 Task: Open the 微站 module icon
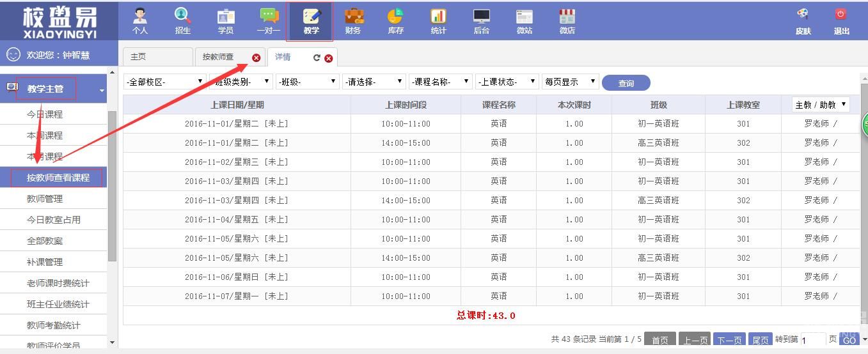[525, 21]
